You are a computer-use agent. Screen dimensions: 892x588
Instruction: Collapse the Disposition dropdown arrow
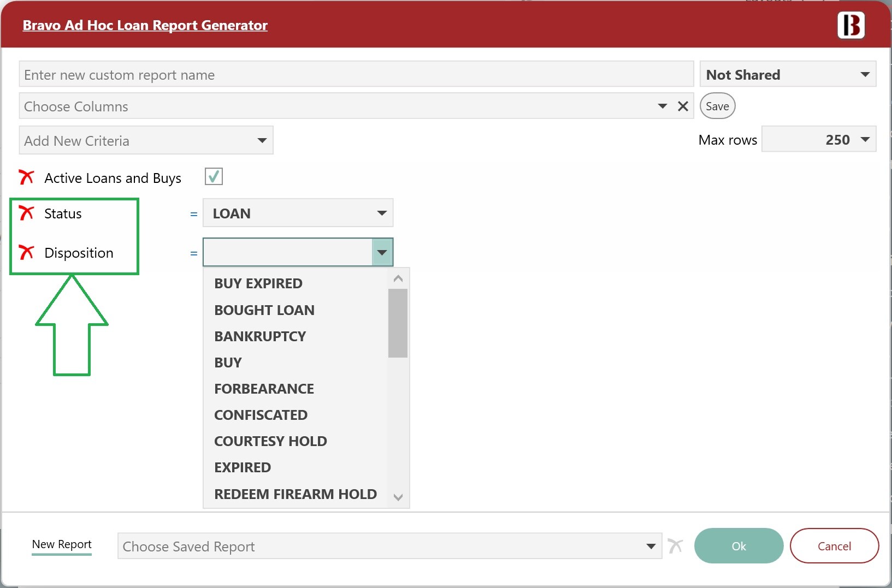click(382, 252)
